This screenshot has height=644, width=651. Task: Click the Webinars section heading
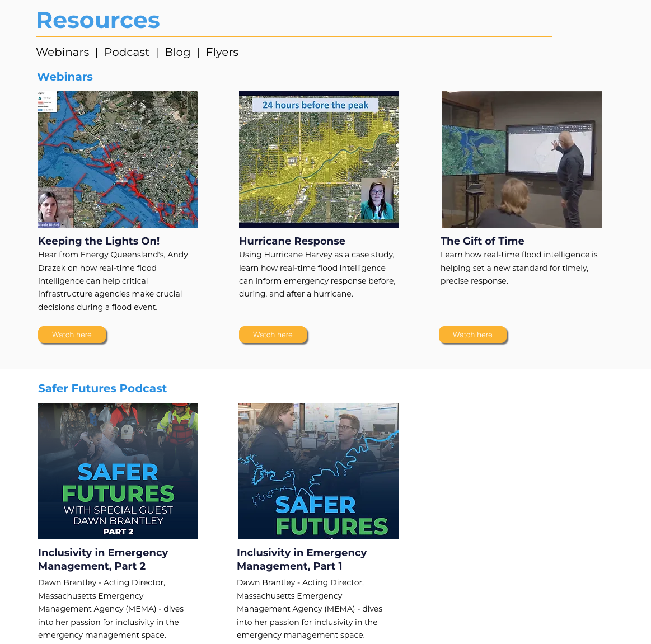[65, 77]
